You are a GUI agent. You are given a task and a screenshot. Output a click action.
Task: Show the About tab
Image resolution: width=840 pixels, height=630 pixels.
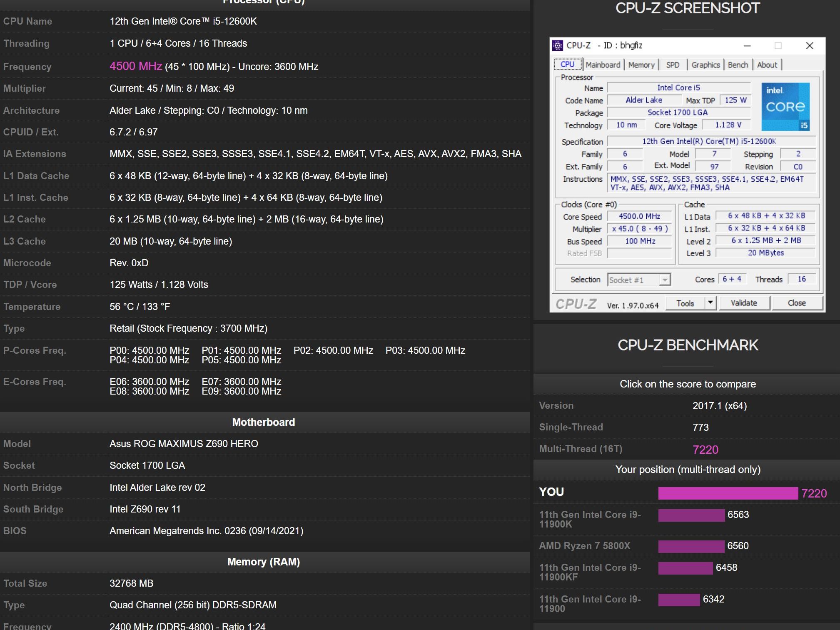pos(767,65)
